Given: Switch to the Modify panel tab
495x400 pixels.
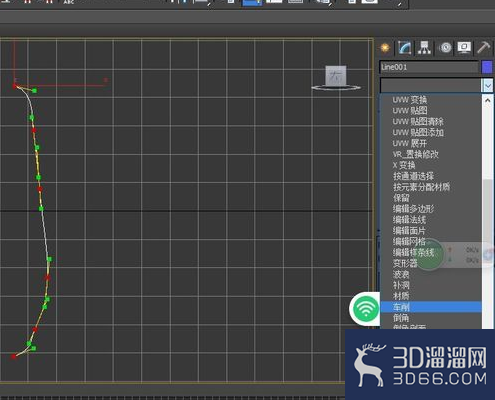Looking at the screenshot, I should coord(405,48).
